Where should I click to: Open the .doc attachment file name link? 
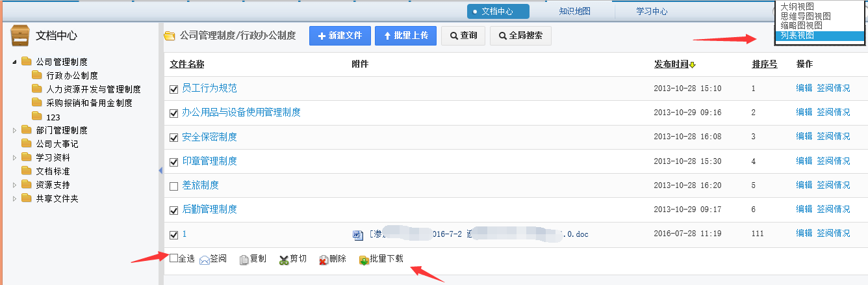click(x=478, y=234)
